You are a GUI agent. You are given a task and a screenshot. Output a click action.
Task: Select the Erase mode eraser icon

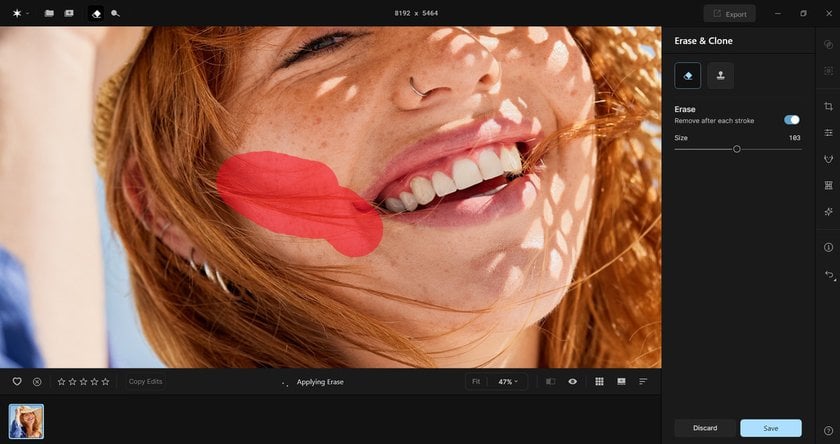pos(688,76)
